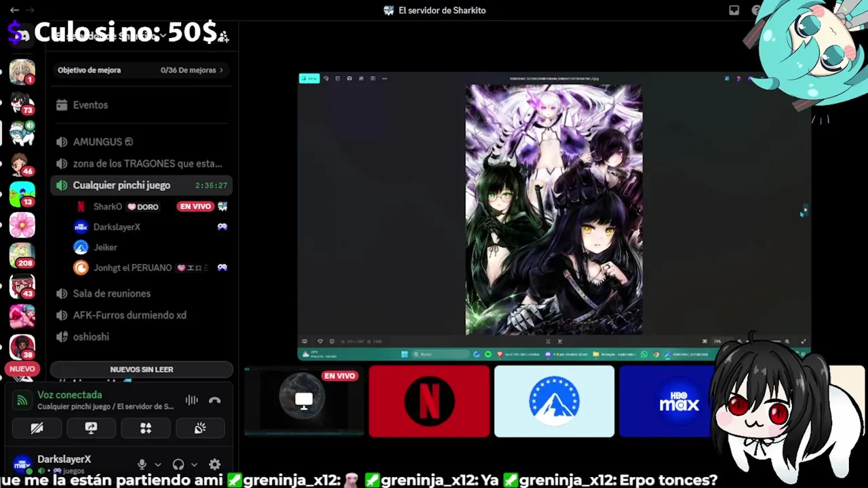
Task: Open the soundboard button
Action: (x=200, y=428)
